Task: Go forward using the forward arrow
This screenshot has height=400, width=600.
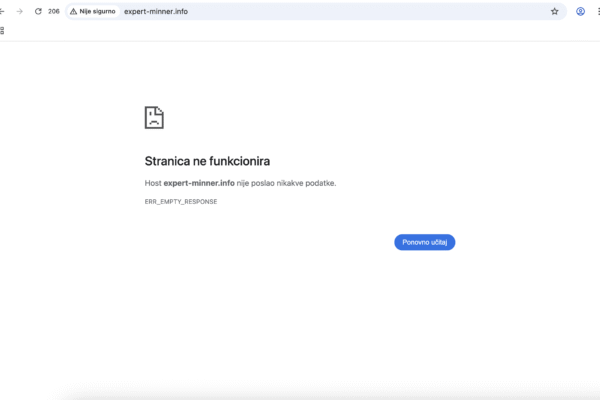Action: (x=20, y=11)
